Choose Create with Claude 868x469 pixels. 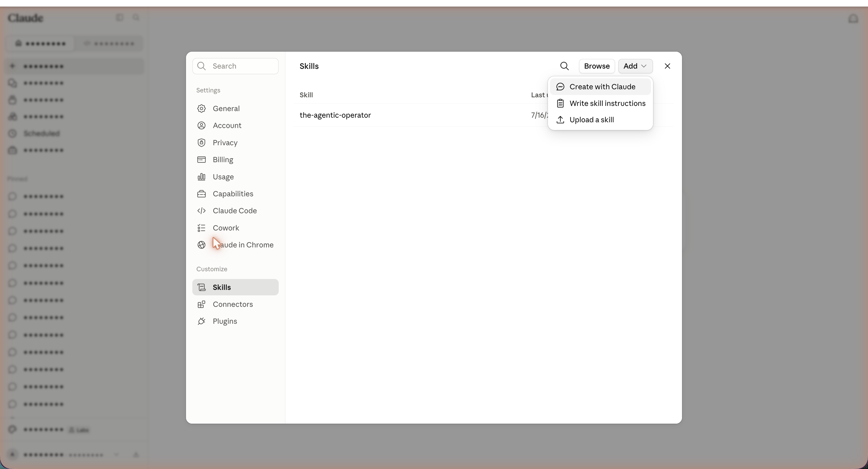[600, 87]
